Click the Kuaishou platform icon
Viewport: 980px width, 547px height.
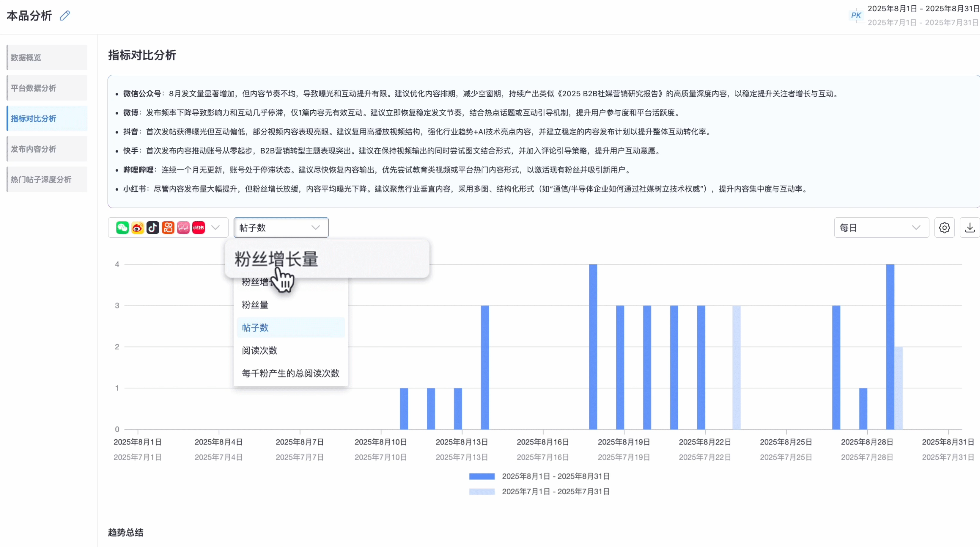click(x=168, y=228)
